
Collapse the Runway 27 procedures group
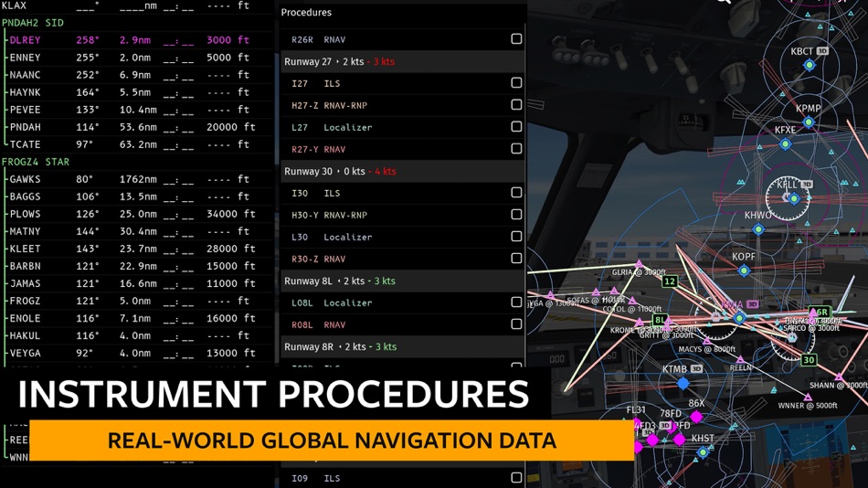[402, 61]
